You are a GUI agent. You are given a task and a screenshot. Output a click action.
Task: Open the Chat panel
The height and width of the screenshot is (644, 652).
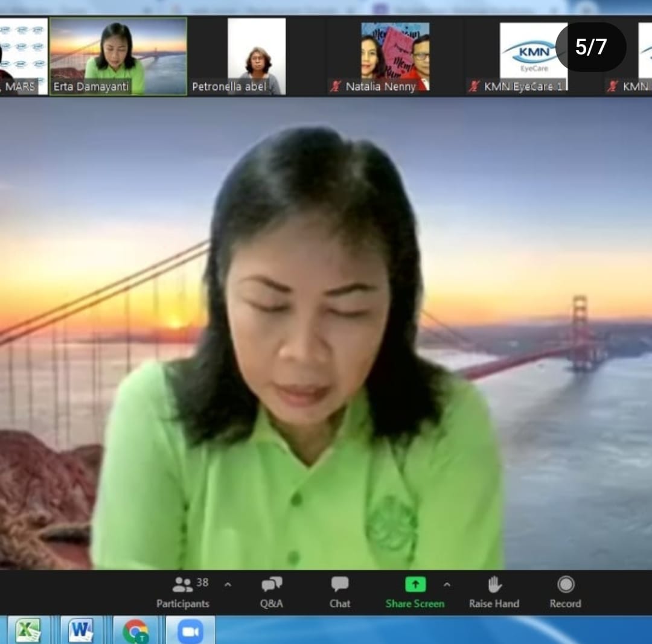tap(340, 592)
